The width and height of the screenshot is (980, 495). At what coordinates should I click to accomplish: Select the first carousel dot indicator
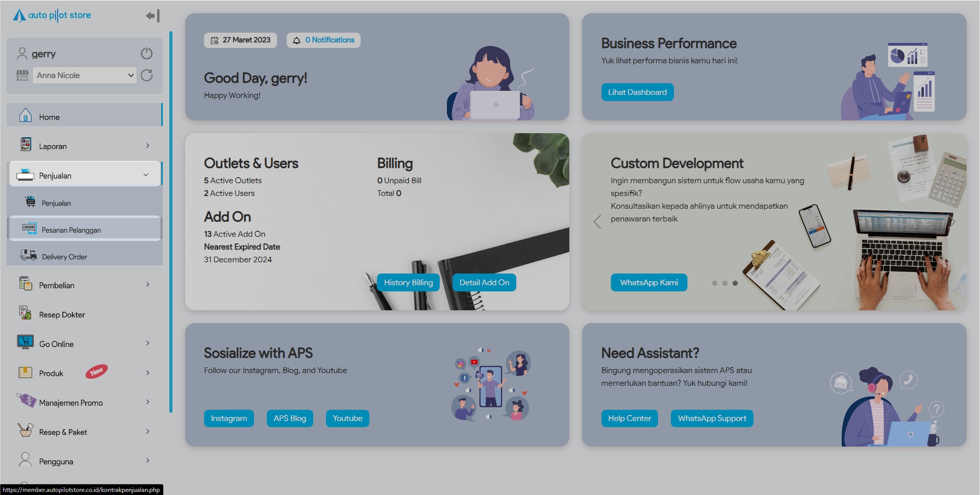[714, 283]
